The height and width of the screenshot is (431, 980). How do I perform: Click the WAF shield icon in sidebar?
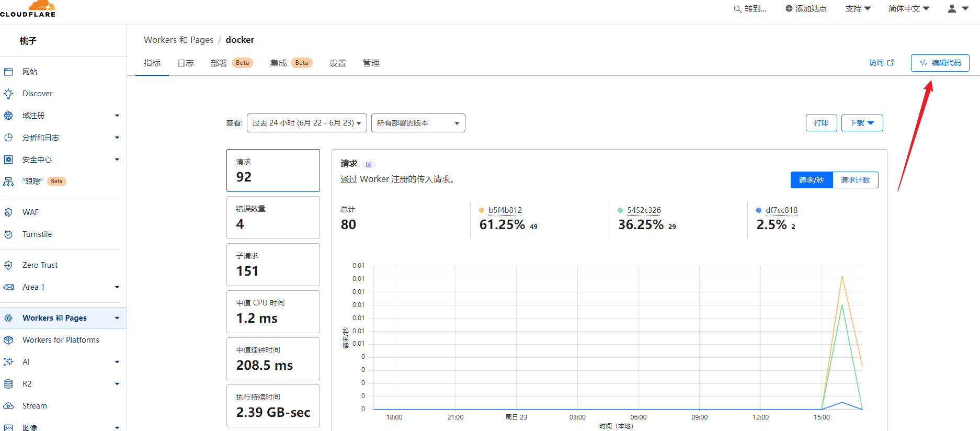coord(8,212)
